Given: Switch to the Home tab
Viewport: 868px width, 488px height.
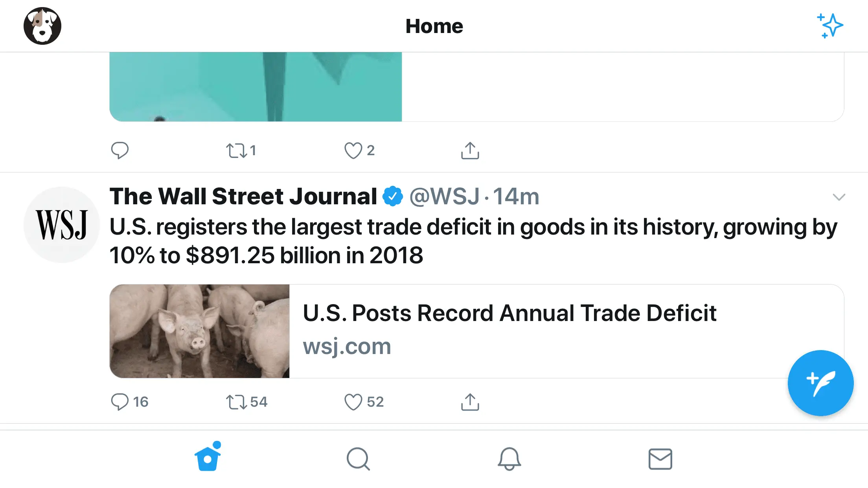Looking at the screenshot, I should [208, 458].
